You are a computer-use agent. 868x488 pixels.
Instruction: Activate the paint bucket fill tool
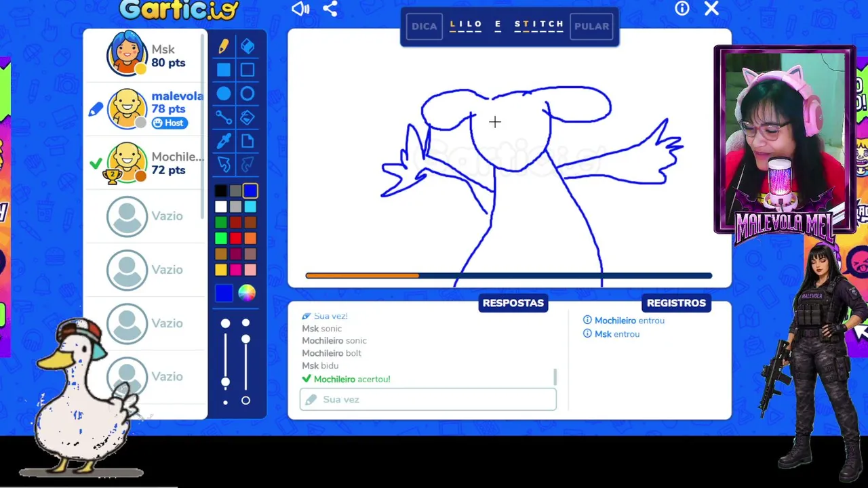point(248,118)
